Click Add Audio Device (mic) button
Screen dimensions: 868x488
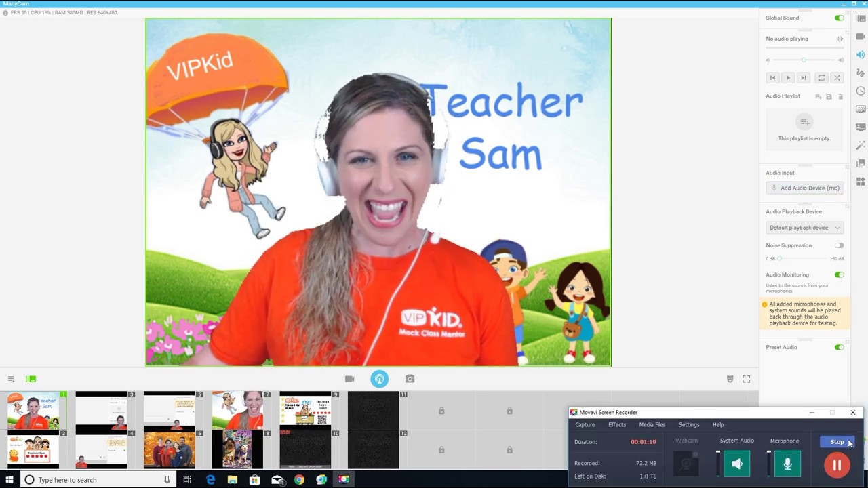[x=805, y=188]
